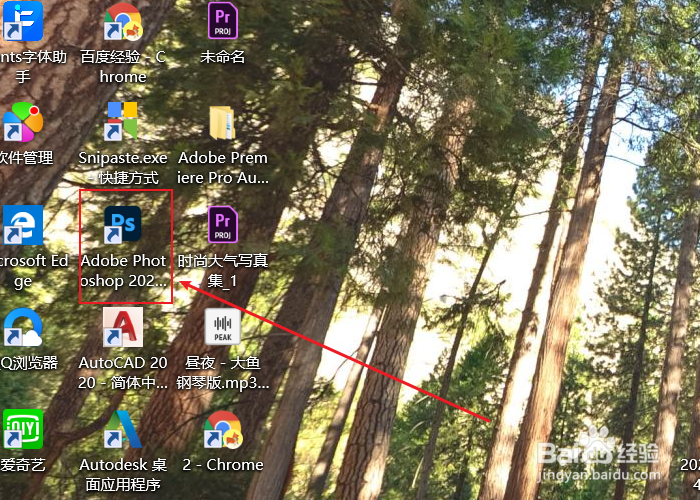
Task: Click the Autodesk 桌面应用程序 label
Action: [123, 475]
